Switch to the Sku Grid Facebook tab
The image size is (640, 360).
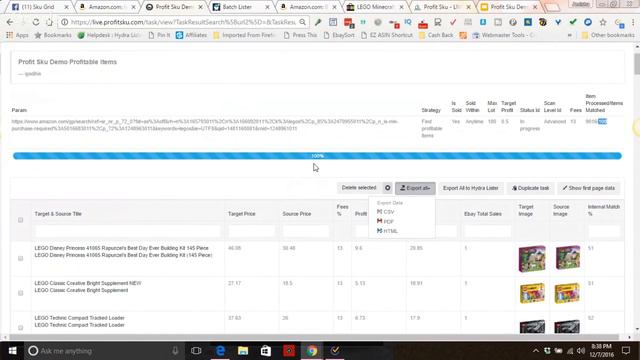[38, 7]
